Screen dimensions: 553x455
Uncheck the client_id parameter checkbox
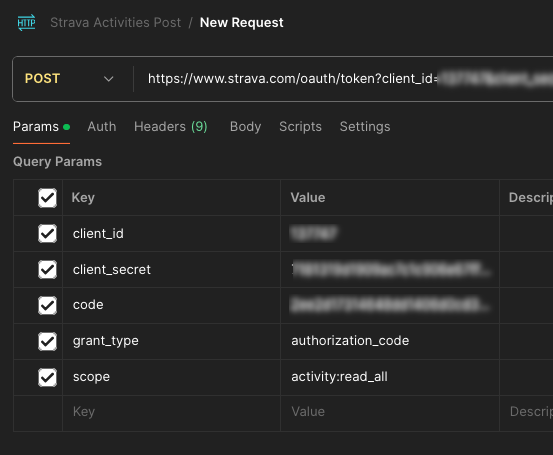click(x=47, y=233)
